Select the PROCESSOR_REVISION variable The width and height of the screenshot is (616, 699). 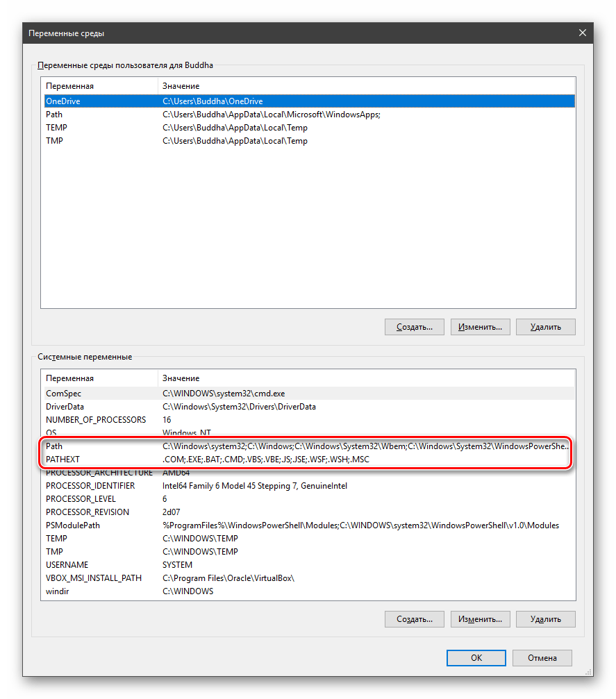309,512
